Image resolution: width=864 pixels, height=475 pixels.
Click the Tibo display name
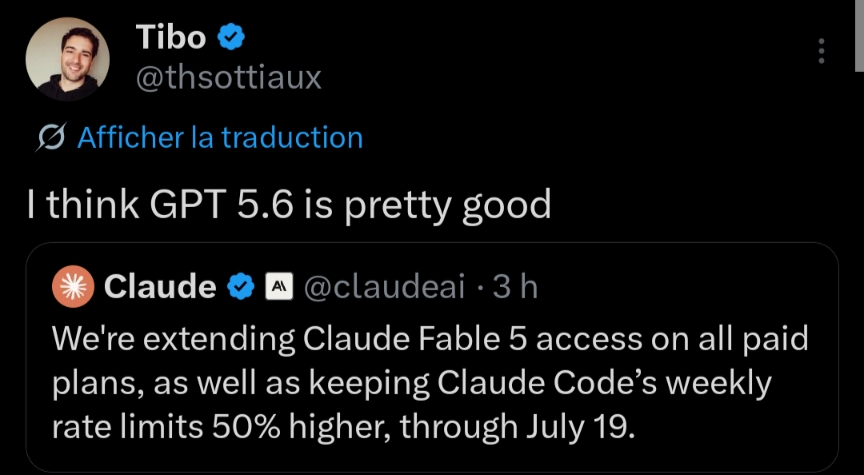[x=171, y=38]
